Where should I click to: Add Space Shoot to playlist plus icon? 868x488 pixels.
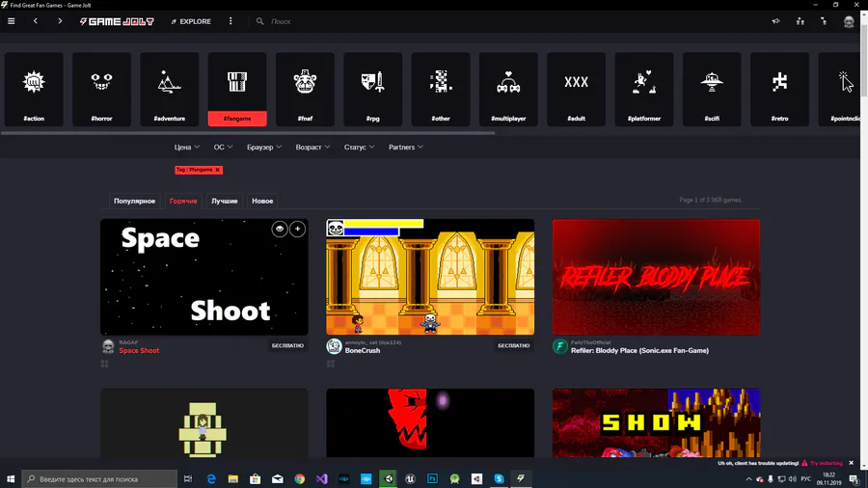tap(297, 229)
